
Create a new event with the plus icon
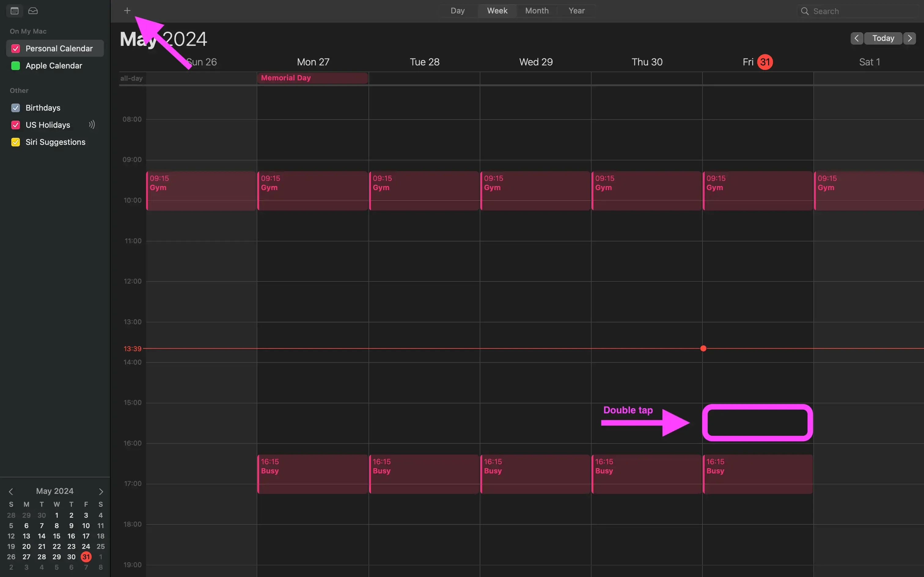[x=127, y=10]
